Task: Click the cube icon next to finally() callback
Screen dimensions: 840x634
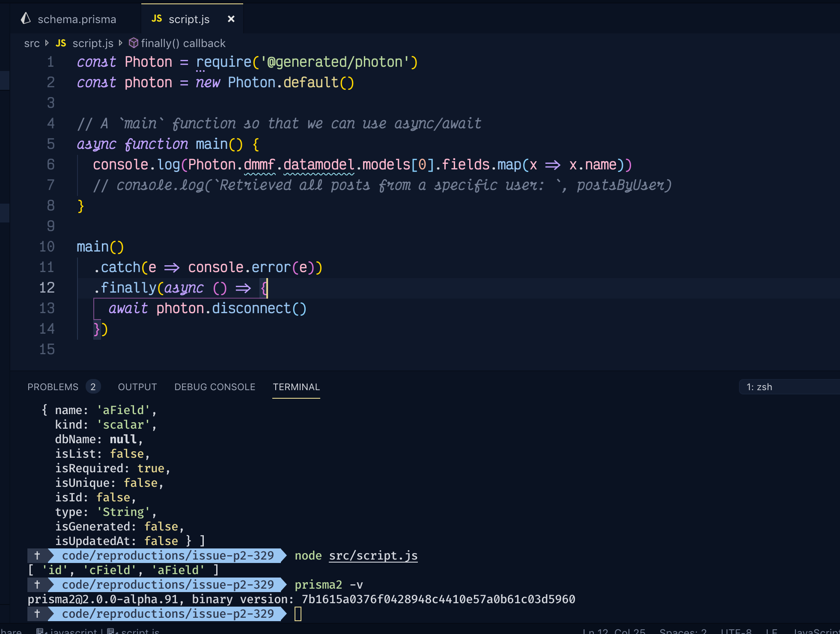Action: (134, 43)
